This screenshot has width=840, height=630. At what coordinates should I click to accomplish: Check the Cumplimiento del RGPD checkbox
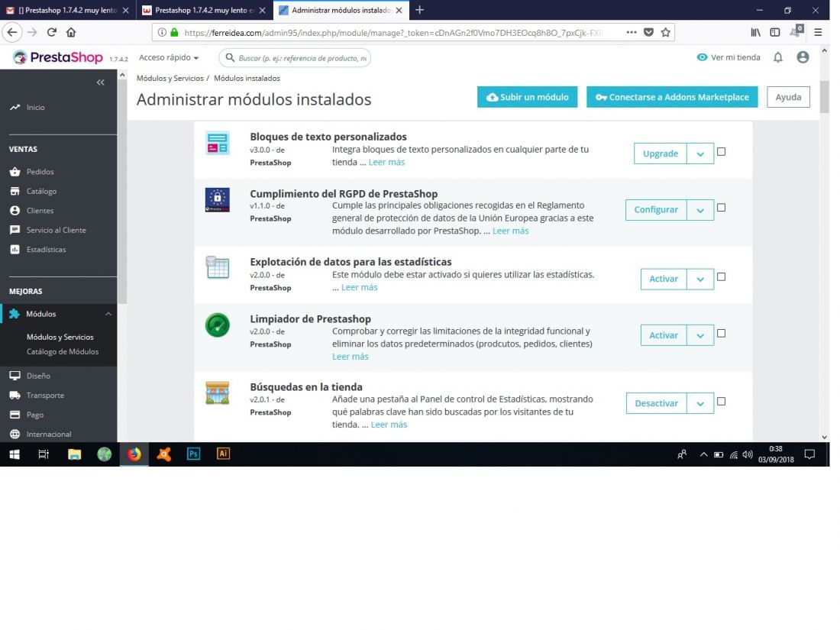click(722, 207)
